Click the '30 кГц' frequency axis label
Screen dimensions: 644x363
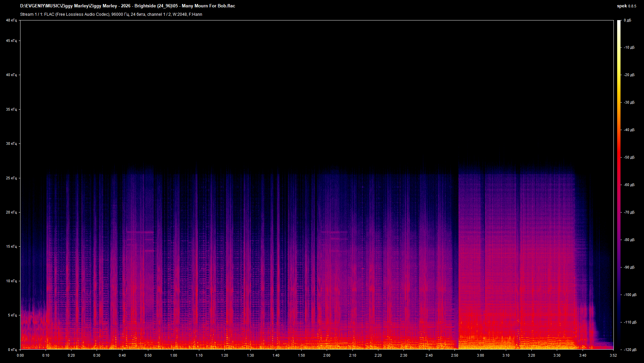(x=11, y=144)
